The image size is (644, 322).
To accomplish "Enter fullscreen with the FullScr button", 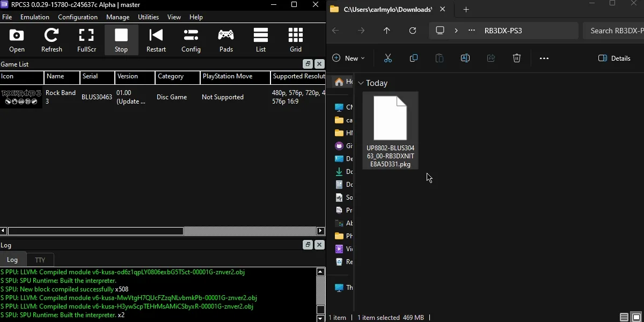I will [86, 40].
